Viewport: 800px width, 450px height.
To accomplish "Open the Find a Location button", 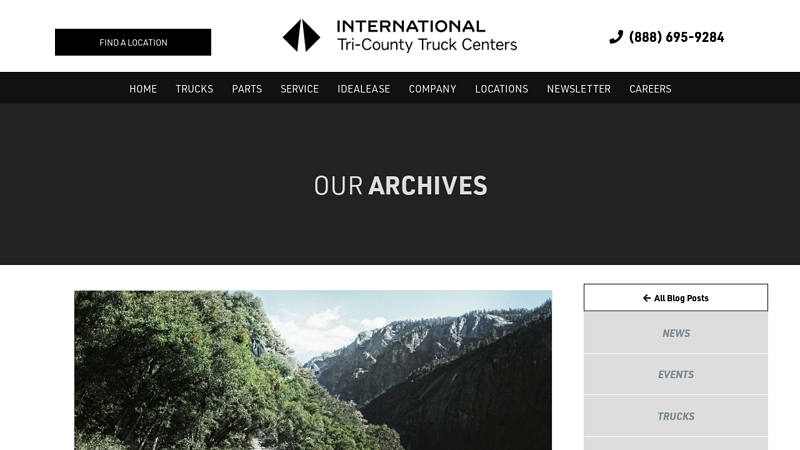I will pyautogui.click(x=133, y=42).
